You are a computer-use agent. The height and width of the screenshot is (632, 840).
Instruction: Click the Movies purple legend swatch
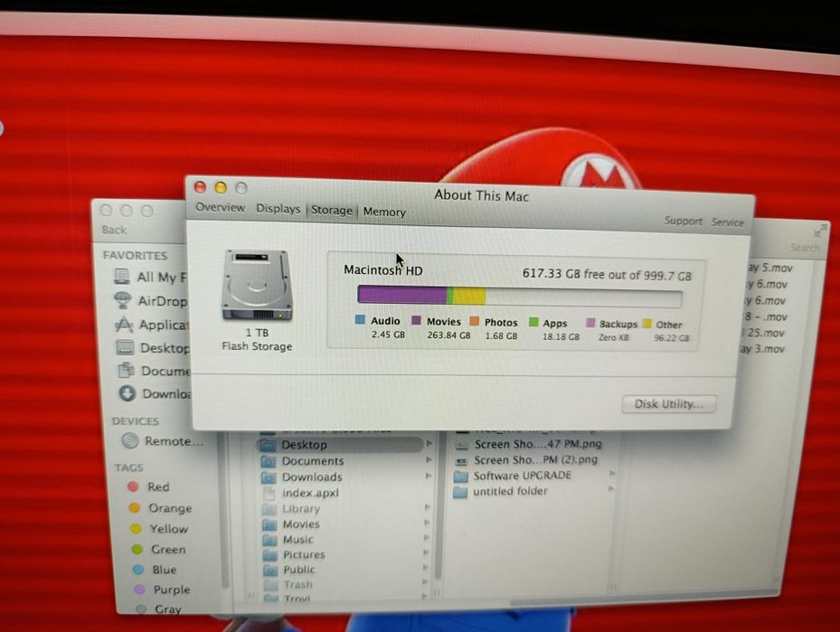tap(416, 320)
